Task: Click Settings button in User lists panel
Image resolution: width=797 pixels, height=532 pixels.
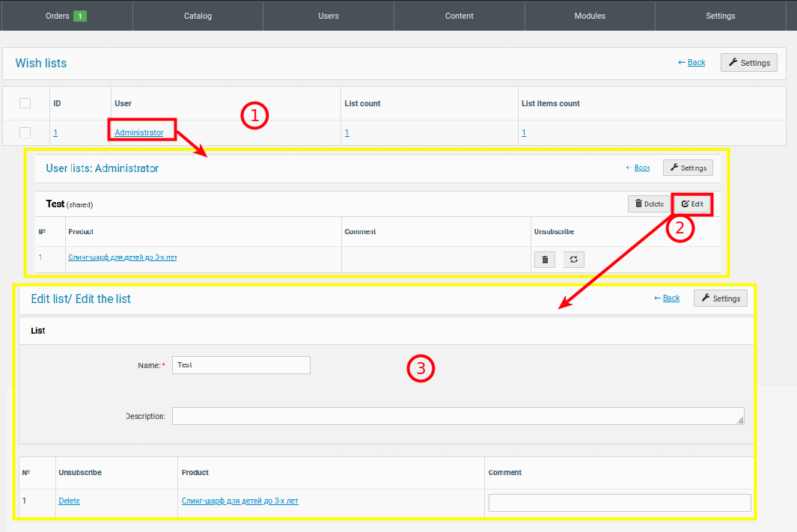Action: tap(688, 168)
